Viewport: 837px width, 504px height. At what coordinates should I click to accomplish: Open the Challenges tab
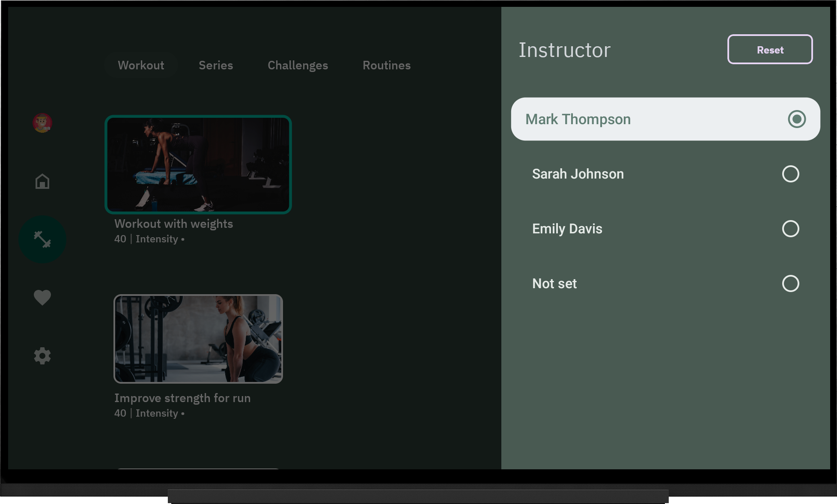(x=298, y=65)
